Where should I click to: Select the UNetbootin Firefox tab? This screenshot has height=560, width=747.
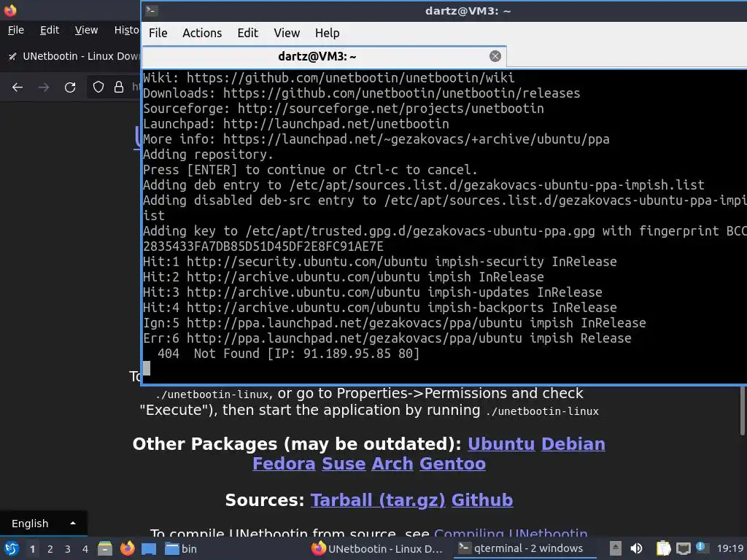coord(72,56)
